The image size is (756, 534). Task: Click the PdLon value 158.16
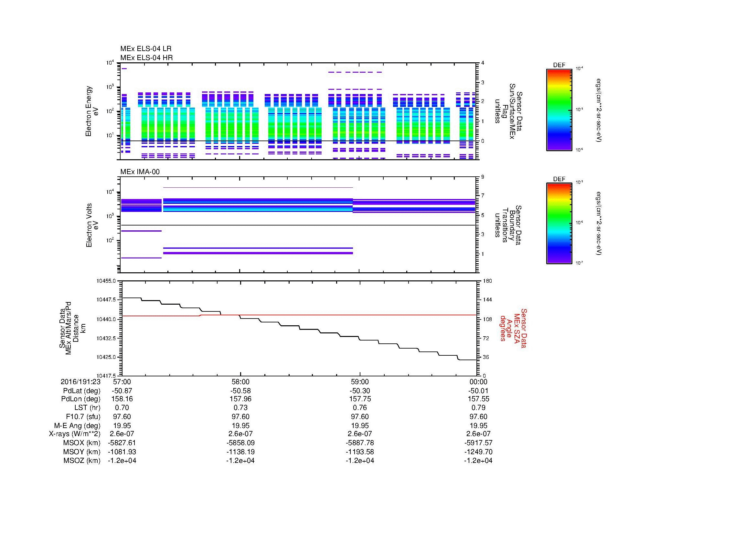tap(122, 399)
